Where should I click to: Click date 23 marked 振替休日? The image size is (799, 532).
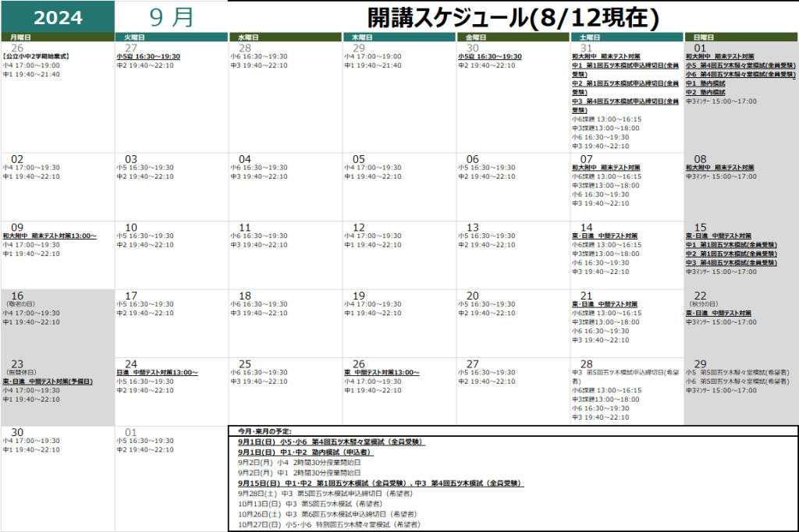pyautogui.click(x=17, y=364)
